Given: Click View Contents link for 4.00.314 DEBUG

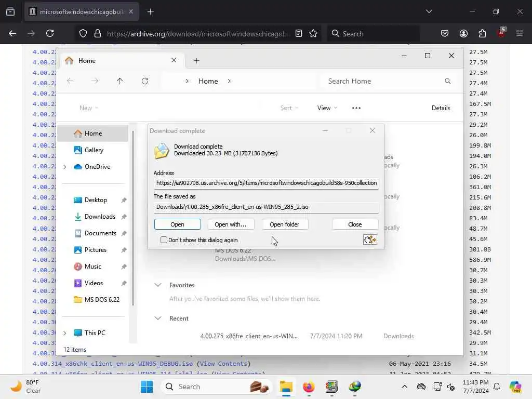Looking at the screenshot, I should click(x=223, y=364).
